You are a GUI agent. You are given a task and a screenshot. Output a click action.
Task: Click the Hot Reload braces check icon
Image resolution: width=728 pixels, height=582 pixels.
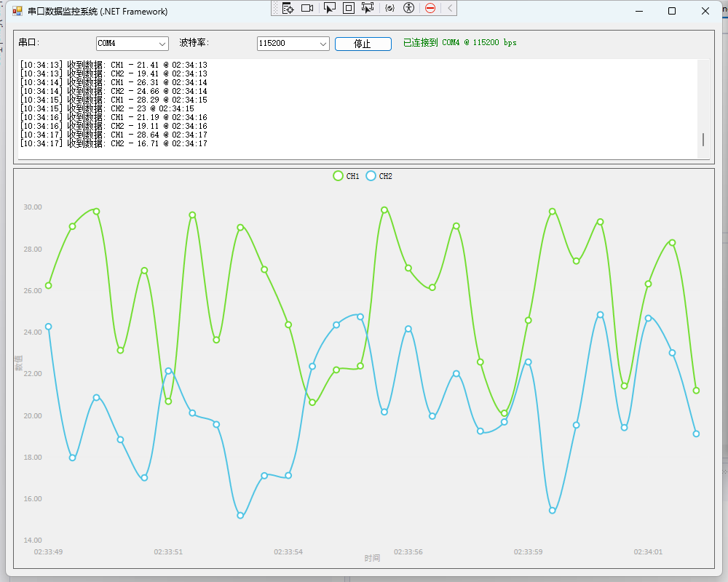(x=390, y=8)
